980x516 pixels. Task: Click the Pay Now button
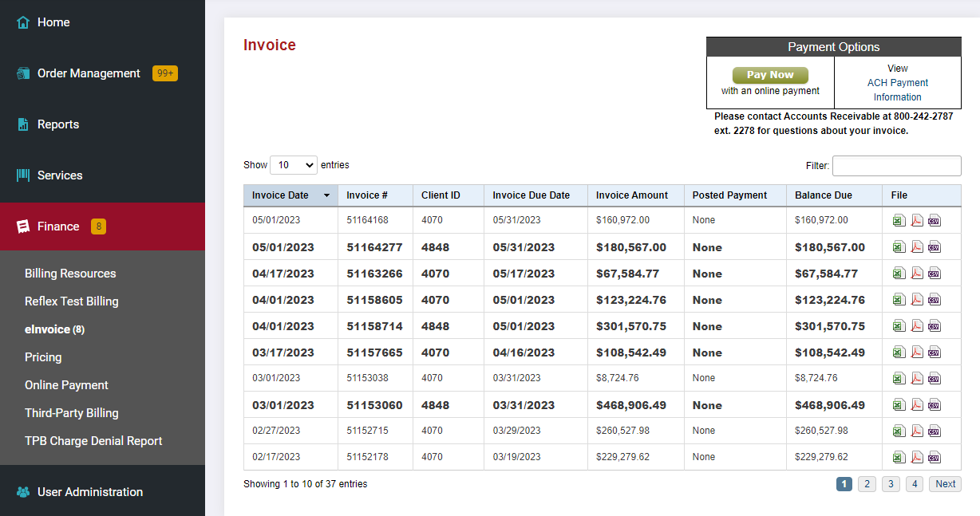pyautogui.click(x=770, y=75)
